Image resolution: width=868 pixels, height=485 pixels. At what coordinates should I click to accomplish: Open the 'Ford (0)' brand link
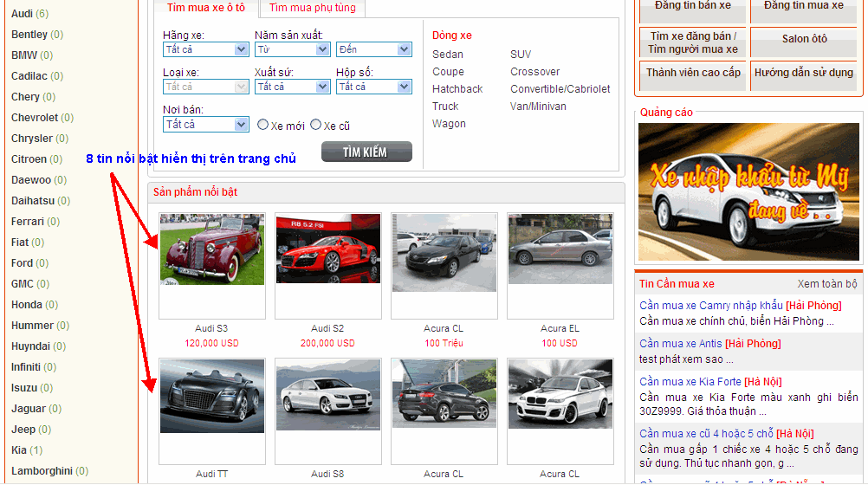pos(30,263)
